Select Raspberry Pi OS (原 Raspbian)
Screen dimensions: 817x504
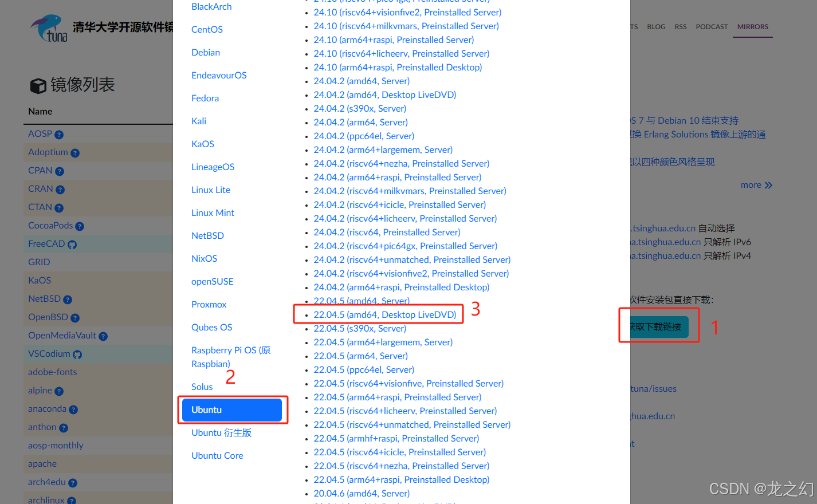(x=231, y=357)
